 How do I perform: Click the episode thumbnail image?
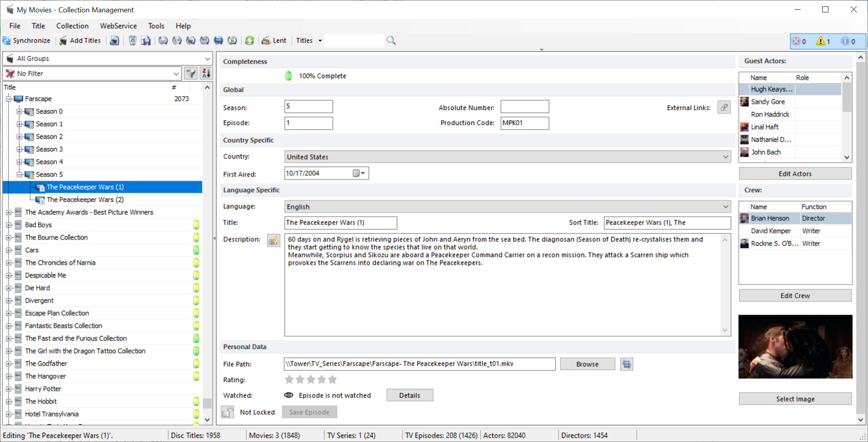[x=795, y=347]
